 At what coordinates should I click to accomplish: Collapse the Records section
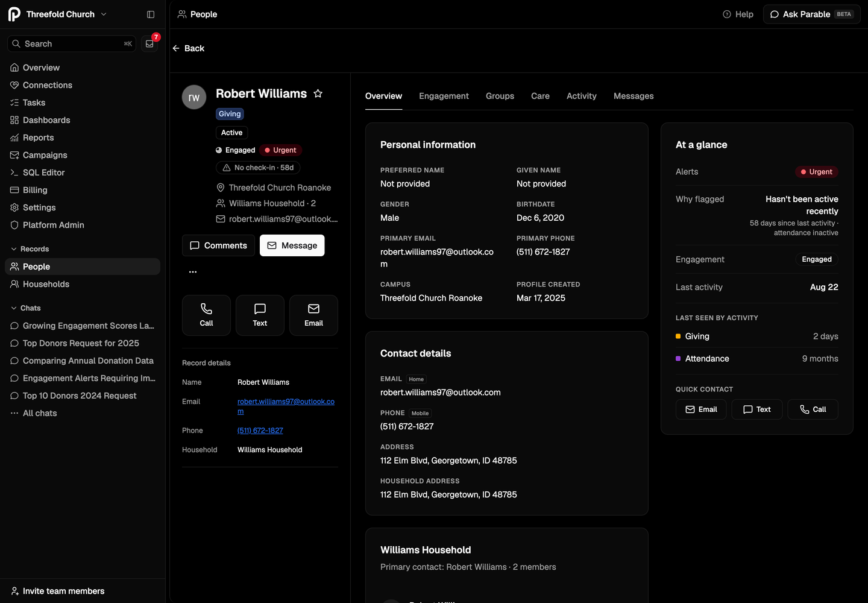click(x=30, y=249)
